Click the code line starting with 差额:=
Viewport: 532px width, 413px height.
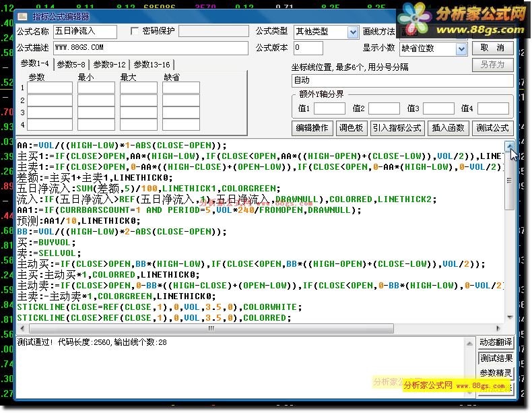click(95, 177)
